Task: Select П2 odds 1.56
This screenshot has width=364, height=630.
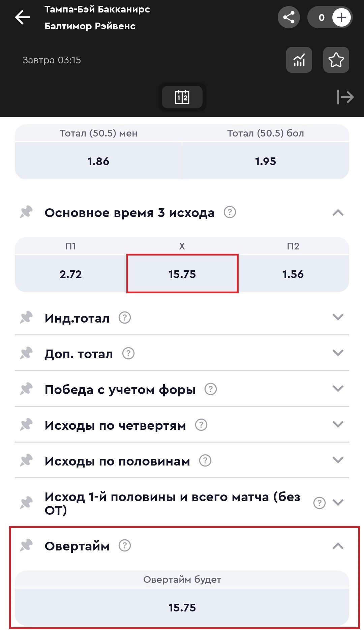Action: (x=293, y=274)
